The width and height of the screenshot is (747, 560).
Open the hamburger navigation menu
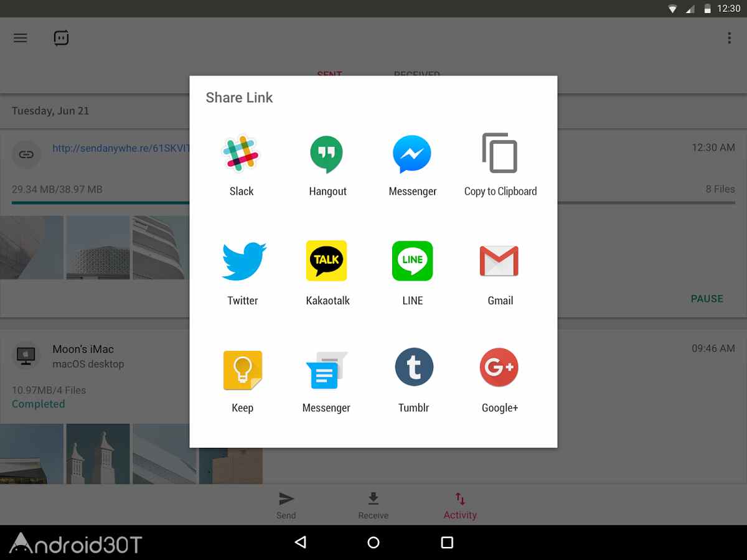click(21, 38)
